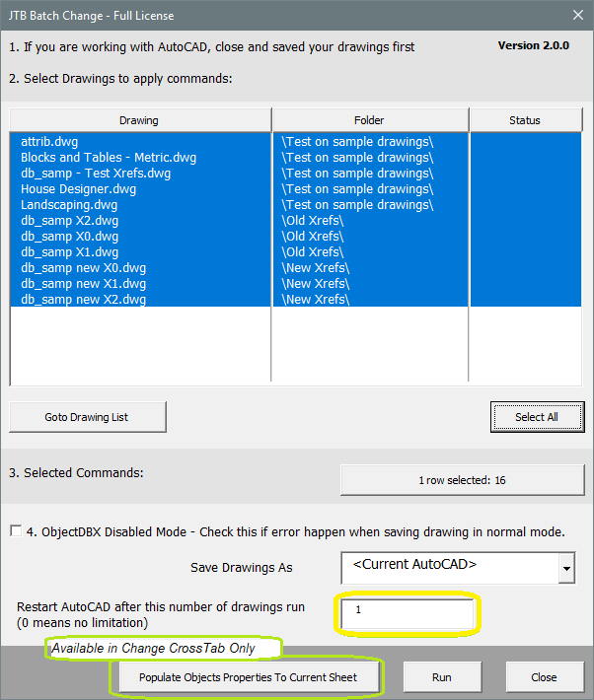Open the Save Drawings As dropdown arrow

(566, 568)
